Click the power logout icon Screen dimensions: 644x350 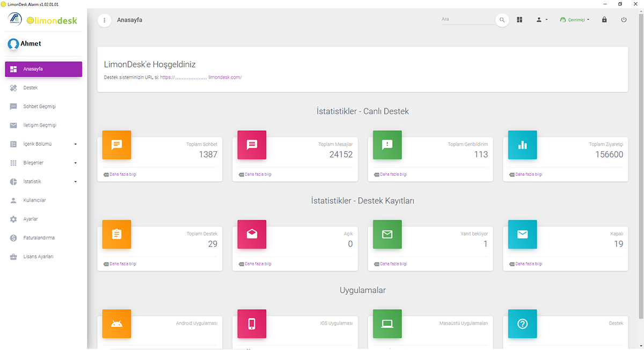(624, 20)
